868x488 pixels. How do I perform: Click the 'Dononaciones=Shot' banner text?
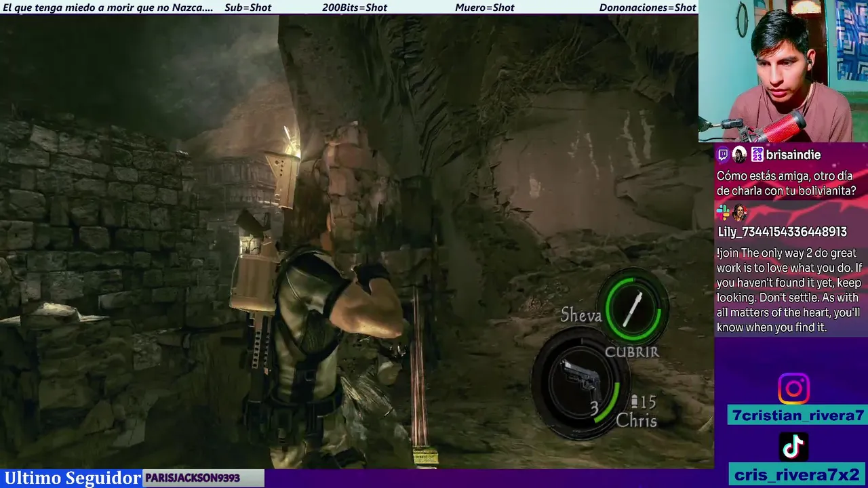pyautogui.click(x=648, y=7)
